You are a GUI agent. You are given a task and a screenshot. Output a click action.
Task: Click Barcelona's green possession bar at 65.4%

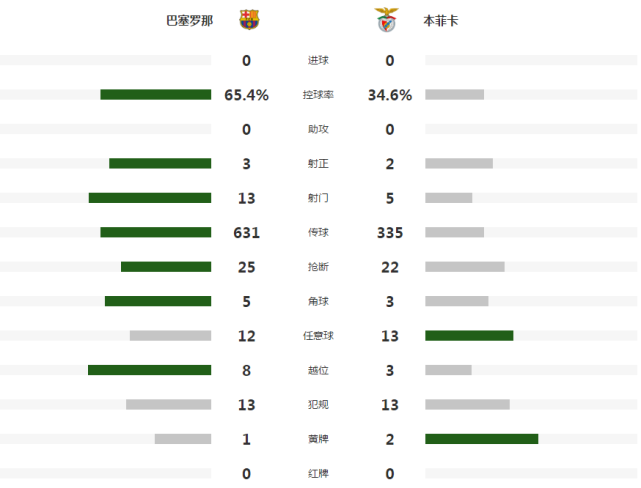pyautogui.click(x=156, y=94)
